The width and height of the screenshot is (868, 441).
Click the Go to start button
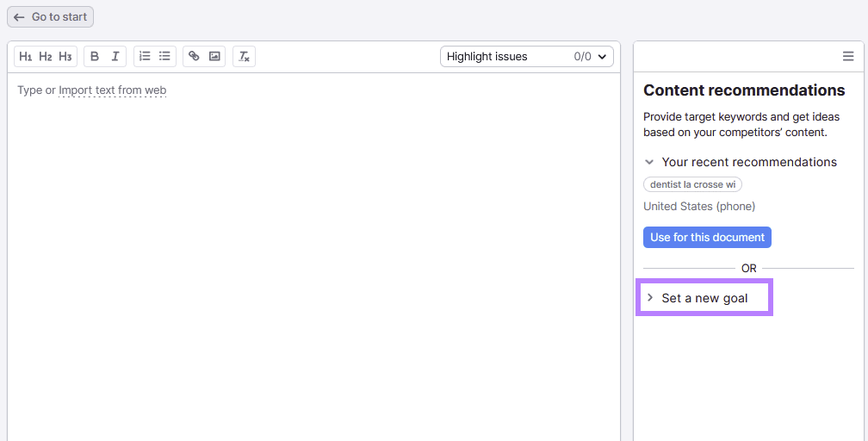pyautogui.click(x=50, y=17)
